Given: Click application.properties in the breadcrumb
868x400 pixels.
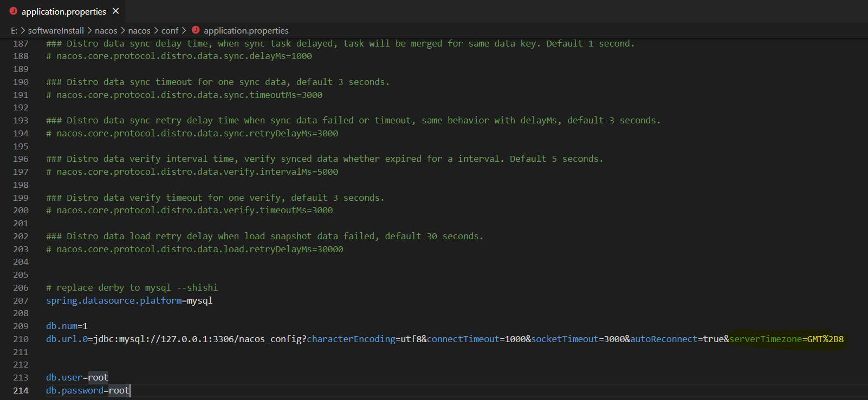Looking at the screenshot, I should click(246, 31).
